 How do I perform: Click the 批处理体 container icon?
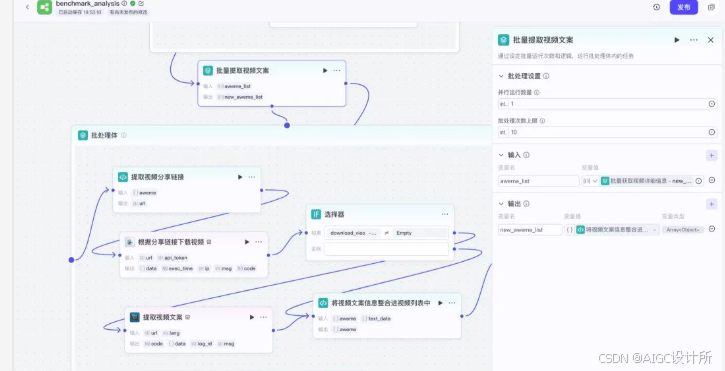(83, 135)
